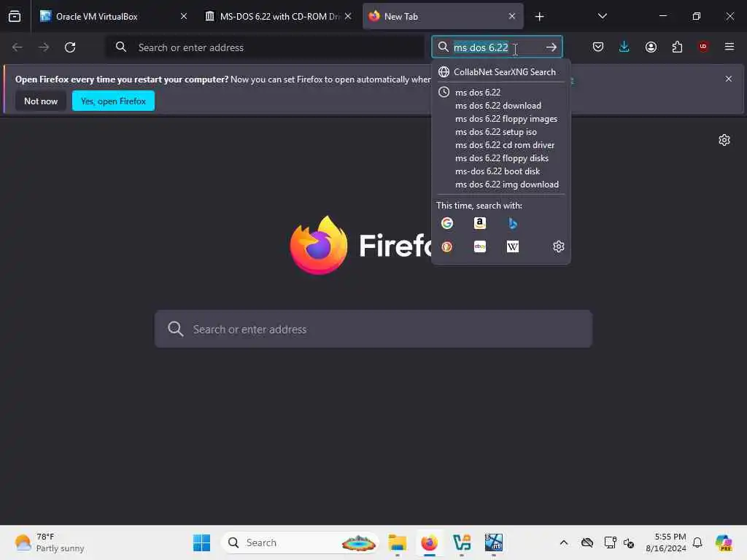Close the New Tab tab
This screenshot has width=747, height=560.
pyautogui.click(x=511, y=16)
